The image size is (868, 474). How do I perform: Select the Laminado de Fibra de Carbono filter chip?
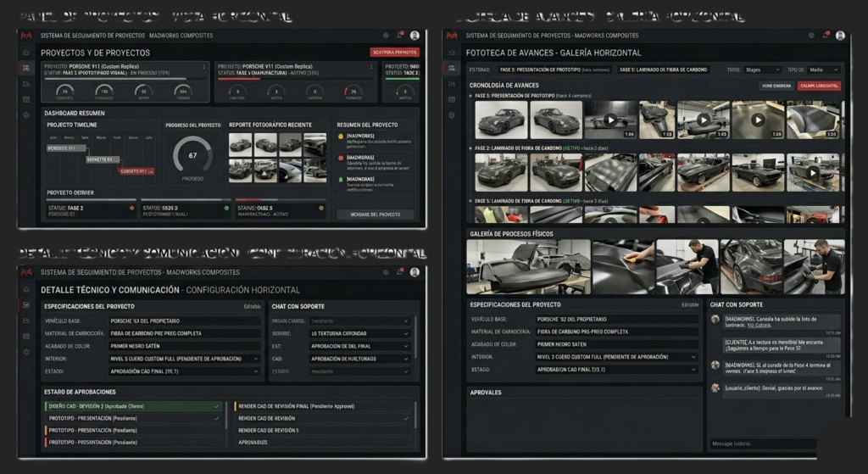[x=663, y=70]
